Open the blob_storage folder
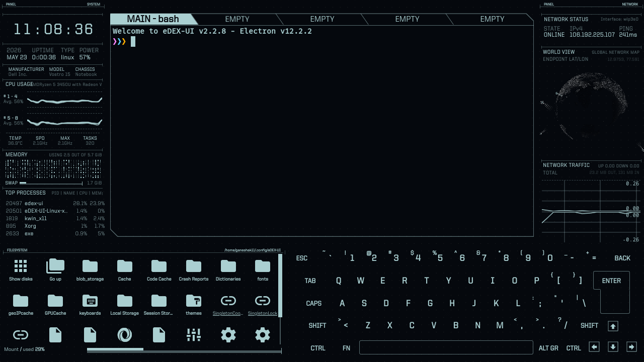The height and width of the screenshot is (362, 644). (90, 266)
